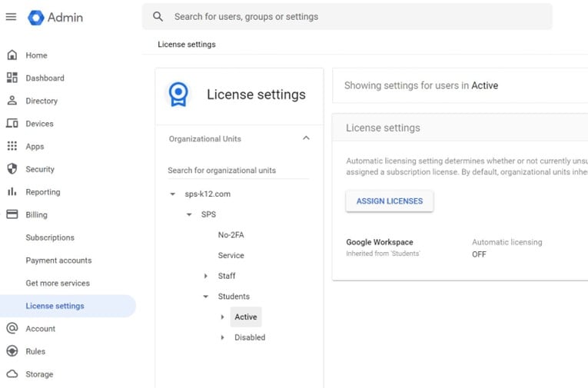Click the search magnifier icon
This screenshot has height=388, width=588.
(x=158, y=16)
